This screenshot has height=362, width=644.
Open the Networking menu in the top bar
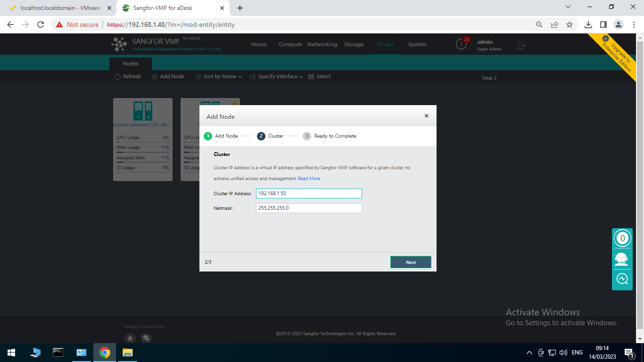322,44
